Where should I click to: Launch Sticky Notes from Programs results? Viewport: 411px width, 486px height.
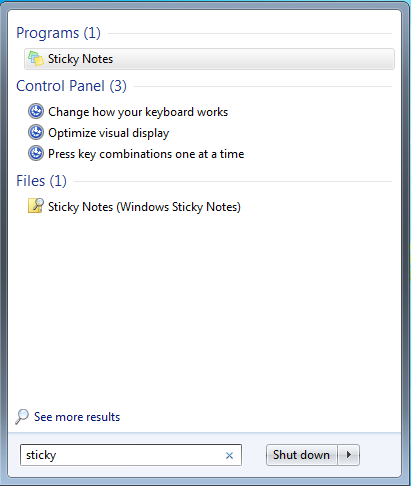(209, 59)
